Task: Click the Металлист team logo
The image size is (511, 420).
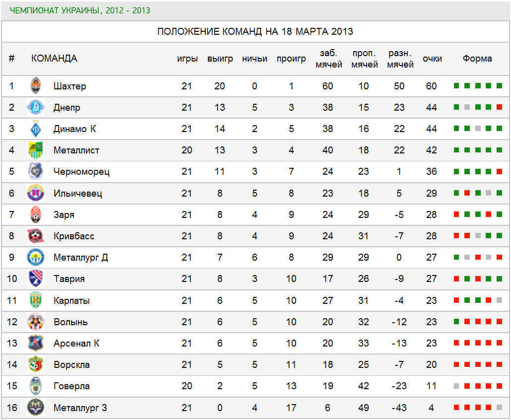Action: [x=36, y=150]
